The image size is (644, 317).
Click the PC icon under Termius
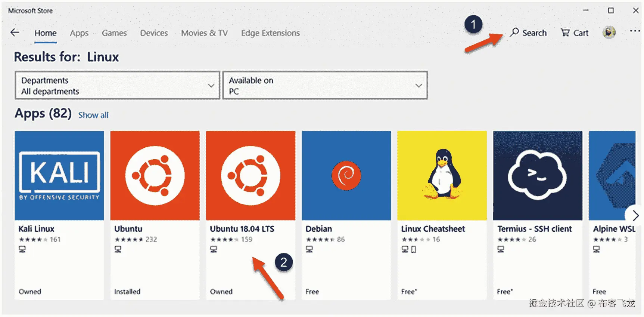point(501,249)
